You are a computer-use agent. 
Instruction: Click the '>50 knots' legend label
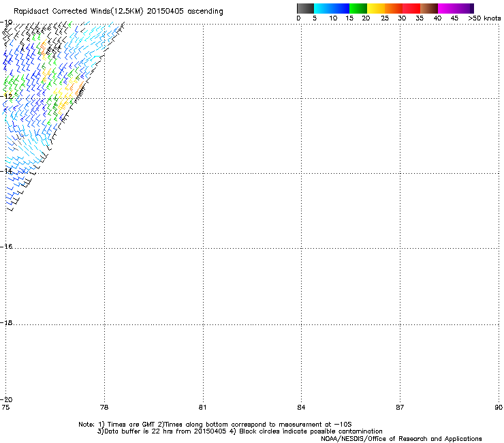click(484, 18)
